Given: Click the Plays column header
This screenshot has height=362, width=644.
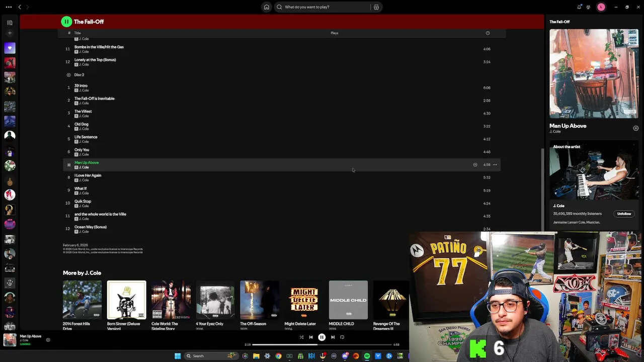Looking at the screenshot, I should coord(335,33).
